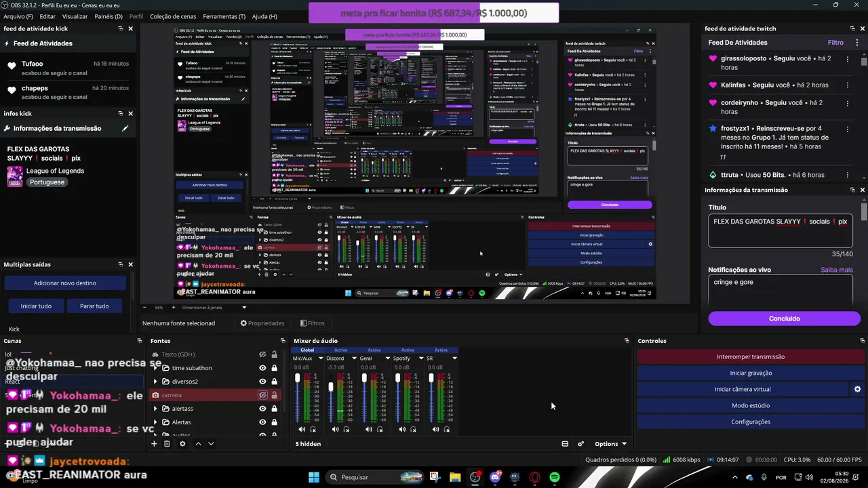Click Adicionar novo destino button
868x488 pixels.
pos(65,283)
